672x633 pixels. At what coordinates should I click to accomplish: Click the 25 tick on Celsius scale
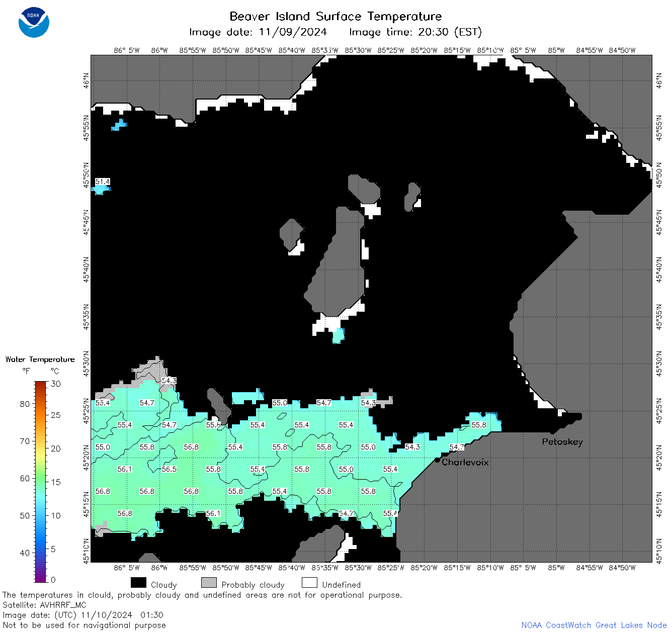pyautogui.click(x=56, y=415)
